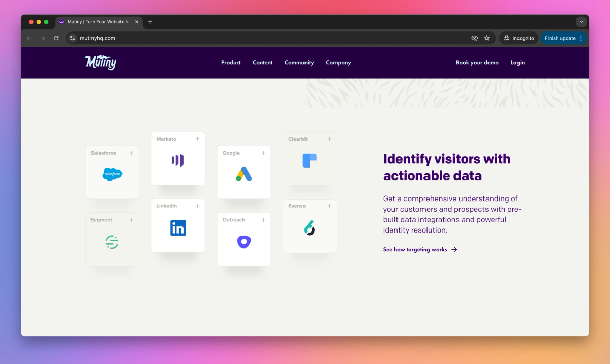Open a new tab with the plus button
610x364 pixels.
point(150,22)
